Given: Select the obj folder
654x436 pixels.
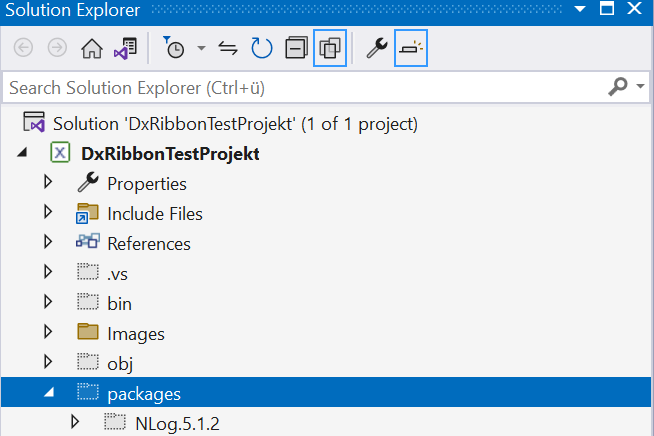Looking at the screenshot, I should [x=120, y=364].
